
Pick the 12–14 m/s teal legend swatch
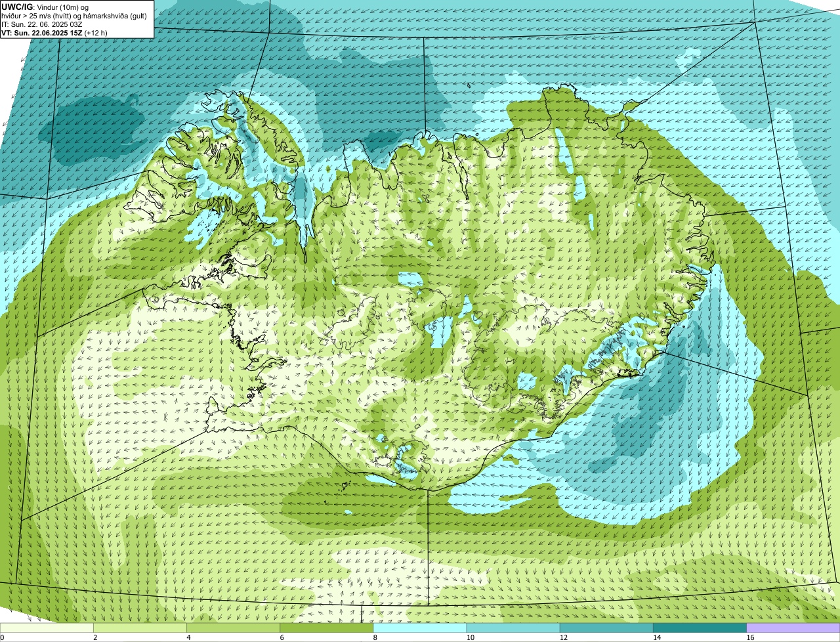tap(606, 628)
